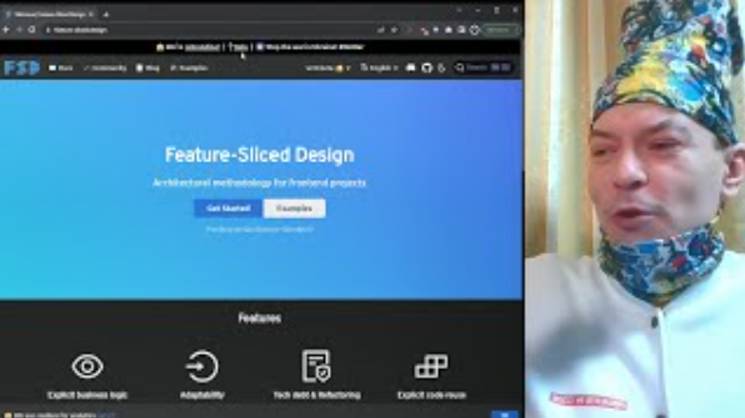Click the Explicit code reuse blocks icon
Screen dimensions: 745x418
431,366
